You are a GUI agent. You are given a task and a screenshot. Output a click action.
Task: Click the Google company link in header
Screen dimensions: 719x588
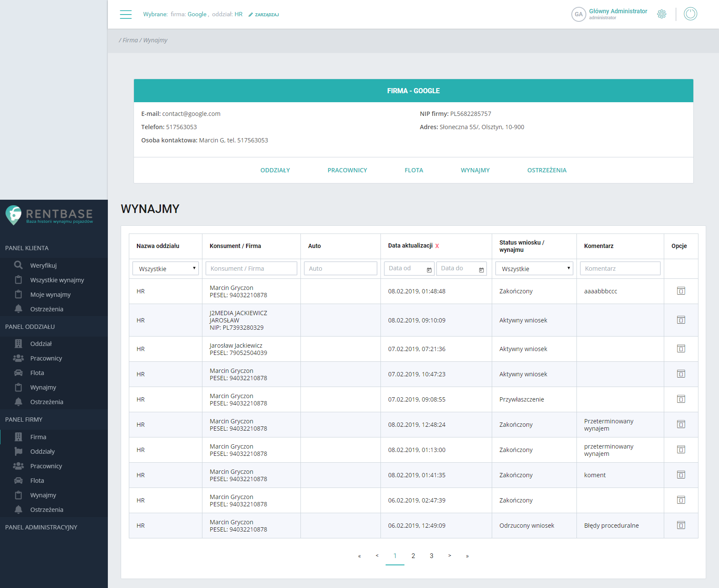point(197,14)
